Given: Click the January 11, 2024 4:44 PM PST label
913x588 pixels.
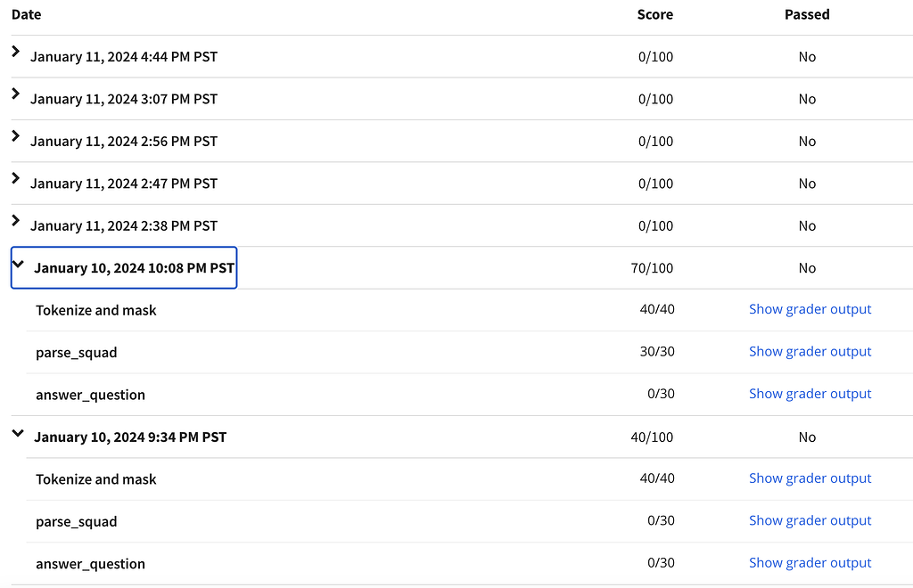Looking at the screenshot, I should (x=124, y=57).
